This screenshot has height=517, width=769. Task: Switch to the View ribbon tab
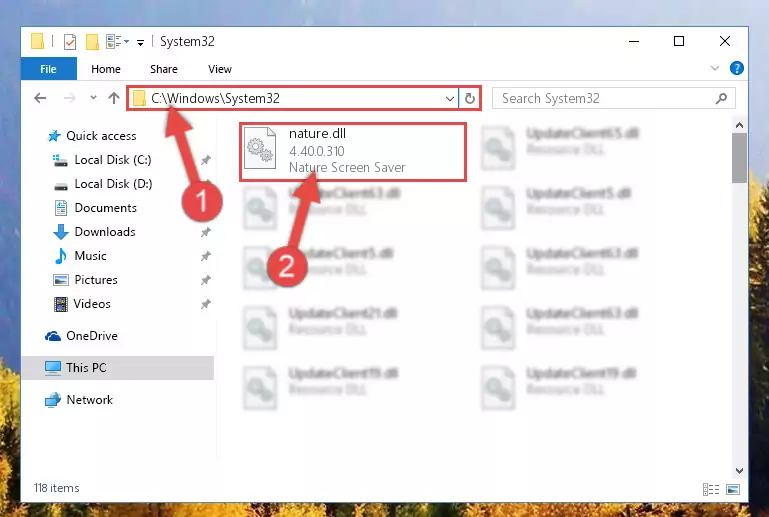click(220, 69)
